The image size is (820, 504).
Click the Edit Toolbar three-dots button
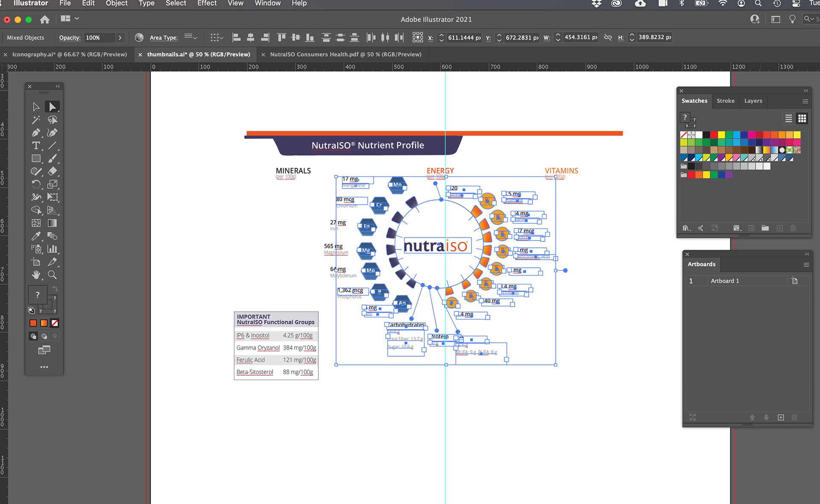44,367
